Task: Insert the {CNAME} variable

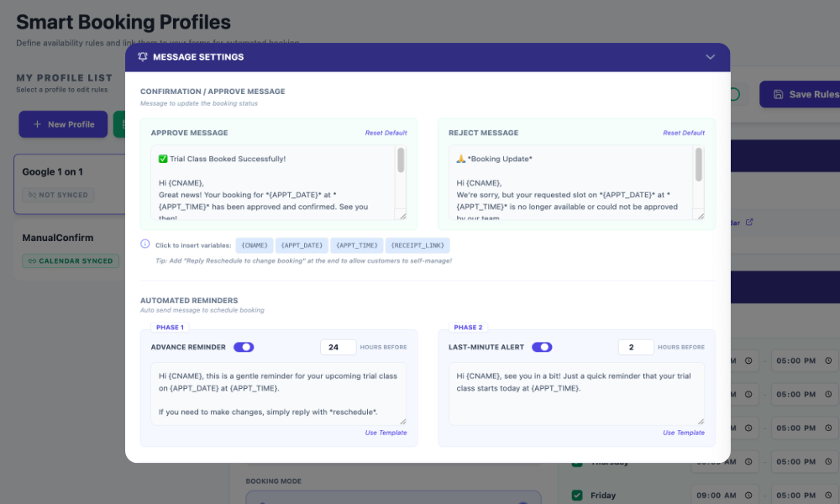Action: coord(255,245)
